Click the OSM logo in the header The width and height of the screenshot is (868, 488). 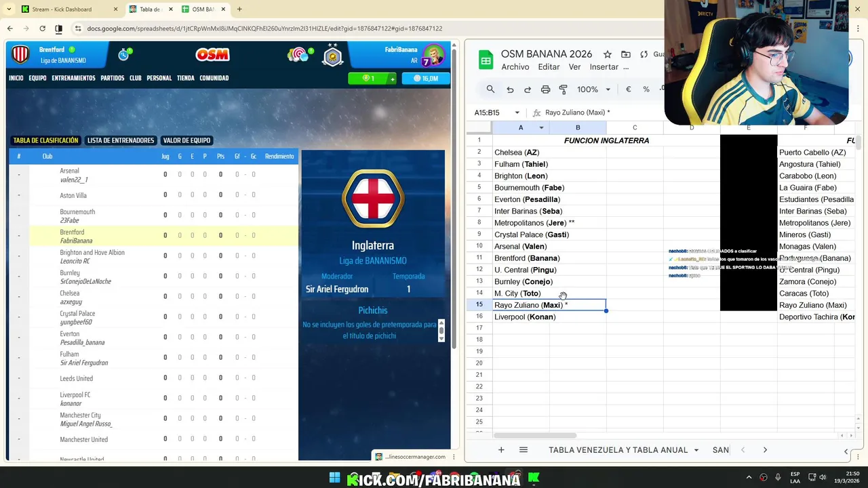(x=212, y=55)
